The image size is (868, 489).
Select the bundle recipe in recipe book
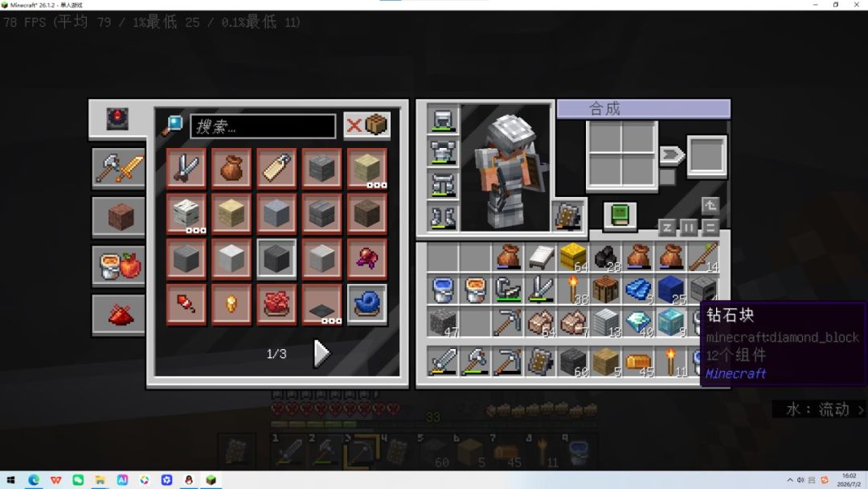click(231, 168)
